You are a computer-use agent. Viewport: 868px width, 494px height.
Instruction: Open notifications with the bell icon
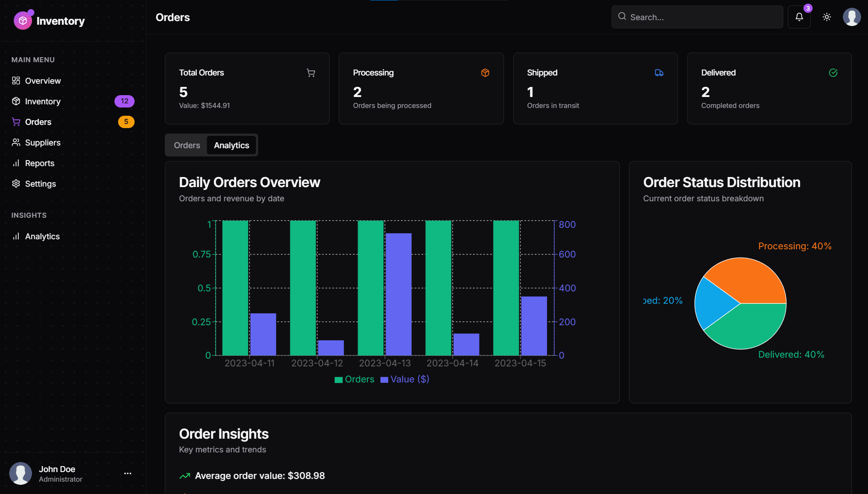click(799, 17)
